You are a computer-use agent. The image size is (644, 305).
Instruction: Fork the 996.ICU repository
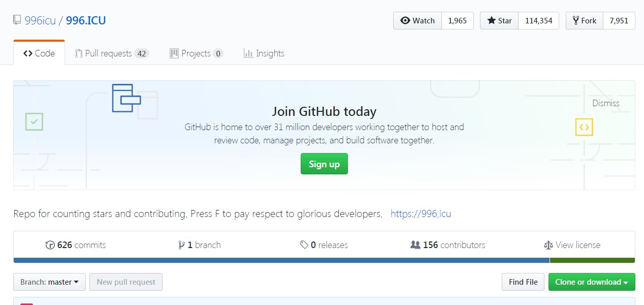point(585,21)
